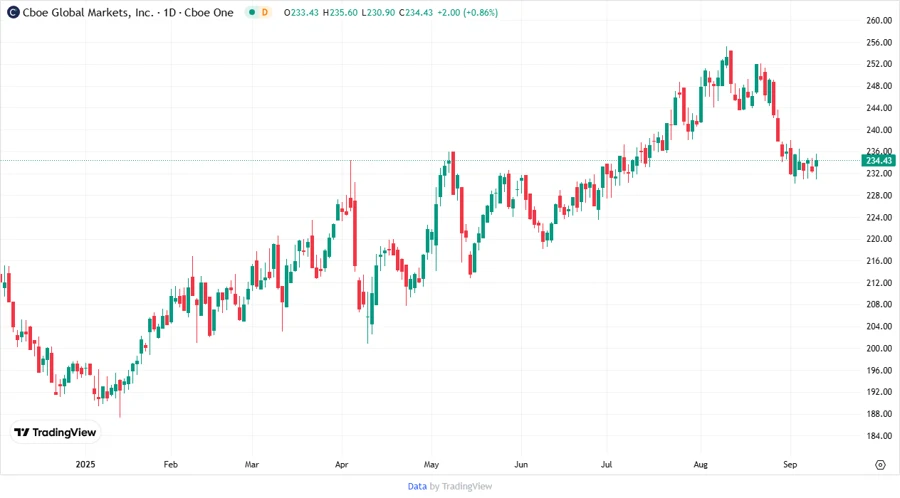Click the Jun date axis label

521,464
